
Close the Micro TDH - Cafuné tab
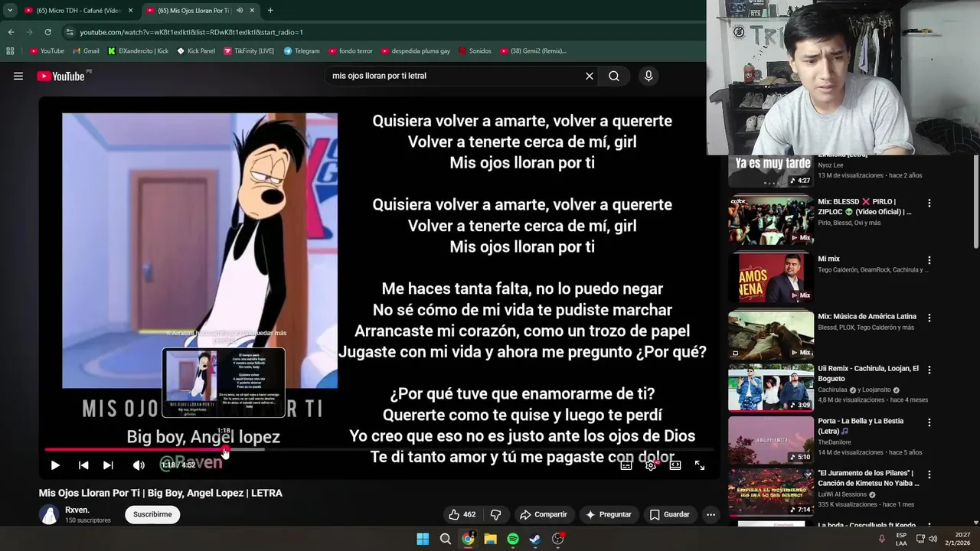(x=131, y=11)
